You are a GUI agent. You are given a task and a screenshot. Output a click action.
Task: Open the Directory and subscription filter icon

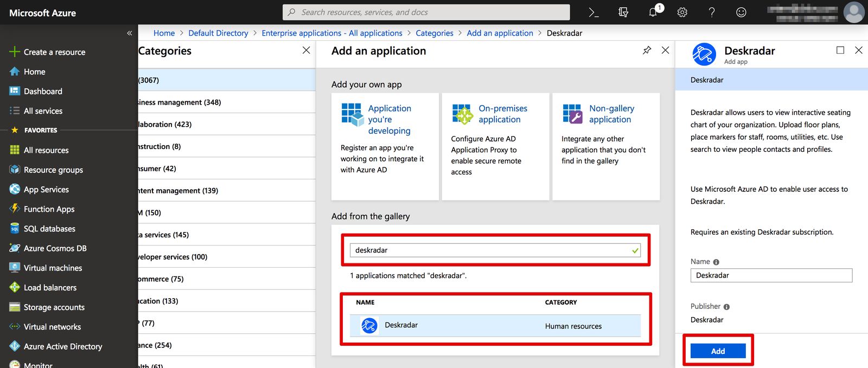(x=623, y=12)
